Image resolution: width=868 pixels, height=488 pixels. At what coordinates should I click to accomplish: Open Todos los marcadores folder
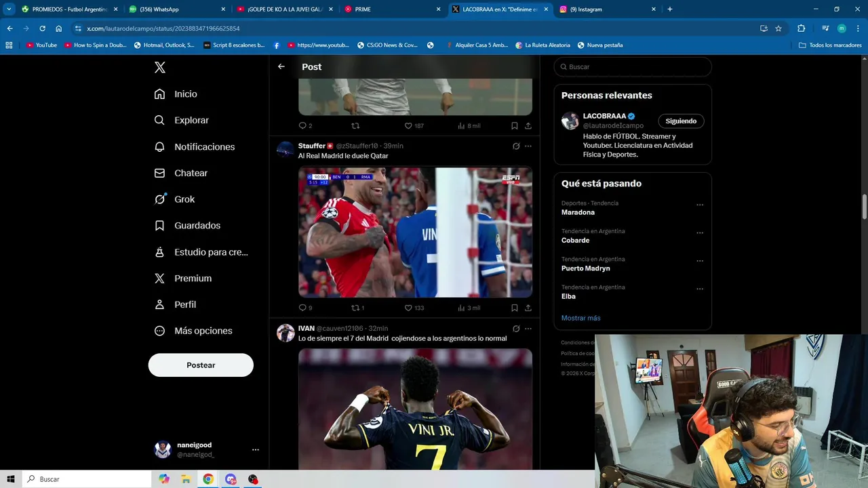(830, 45)
